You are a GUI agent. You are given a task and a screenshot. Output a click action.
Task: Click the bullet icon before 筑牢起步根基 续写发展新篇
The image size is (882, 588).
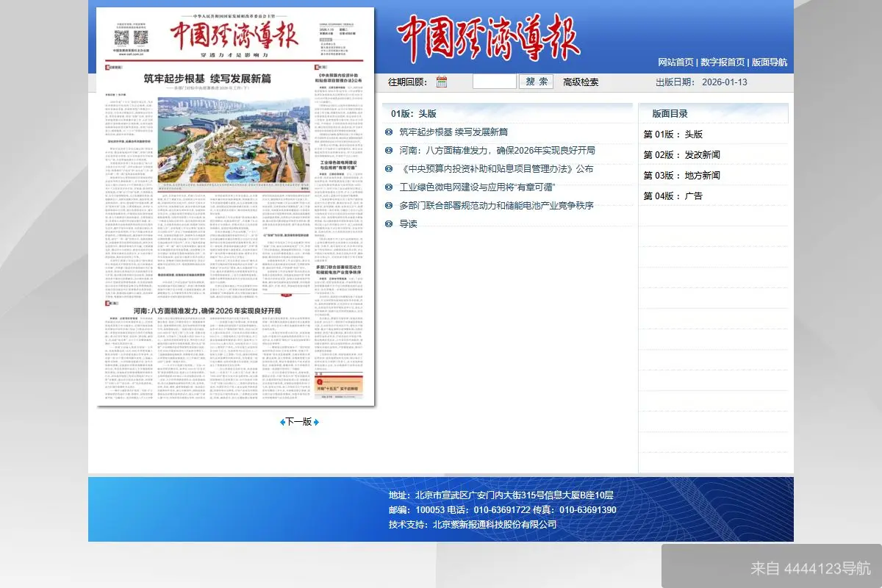(x=388, y=132)
